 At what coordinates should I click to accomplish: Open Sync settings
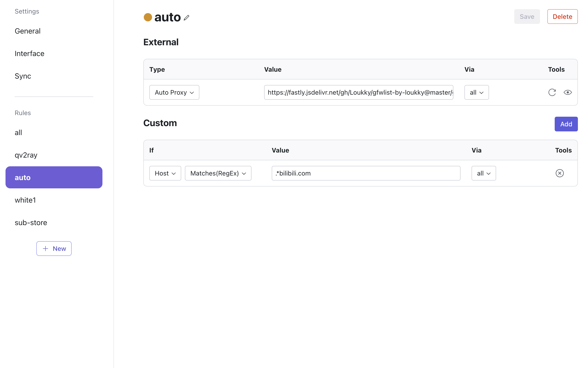click(23, 76)
